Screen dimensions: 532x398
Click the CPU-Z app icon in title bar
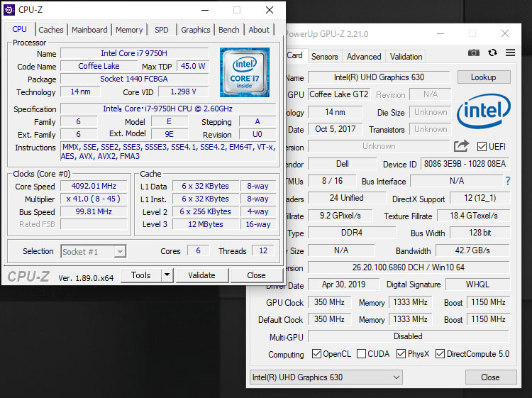pos(9,10)
